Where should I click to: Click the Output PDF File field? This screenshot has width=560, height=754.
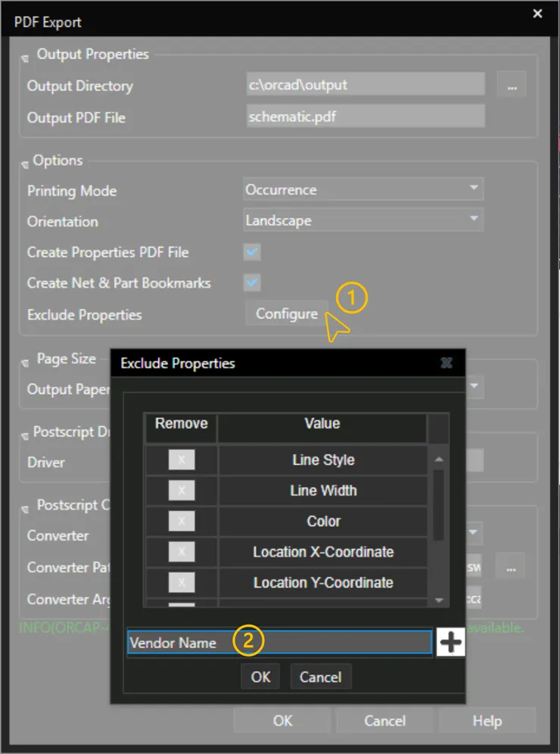click(x=365, y=117)
